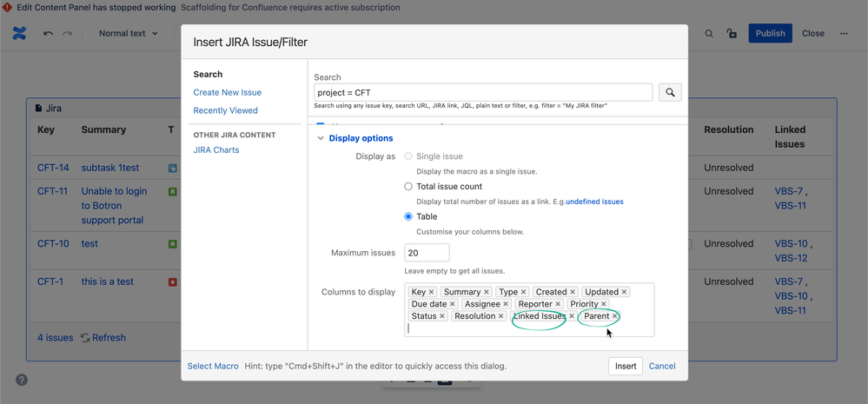
Task: Open the Normal text style dropdown
Action: (129, 33)
